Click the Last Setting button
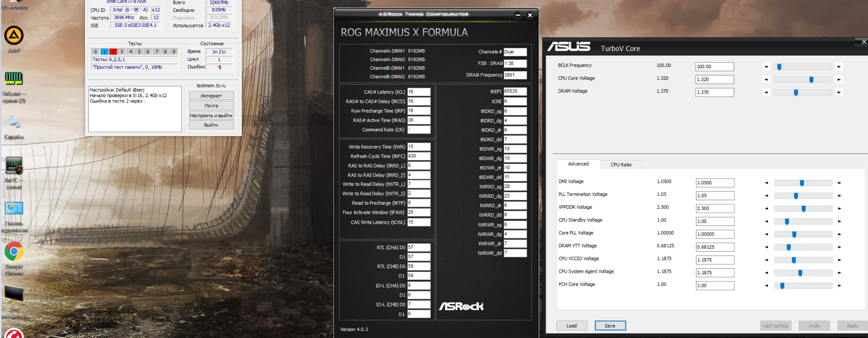 pos(776,326)
